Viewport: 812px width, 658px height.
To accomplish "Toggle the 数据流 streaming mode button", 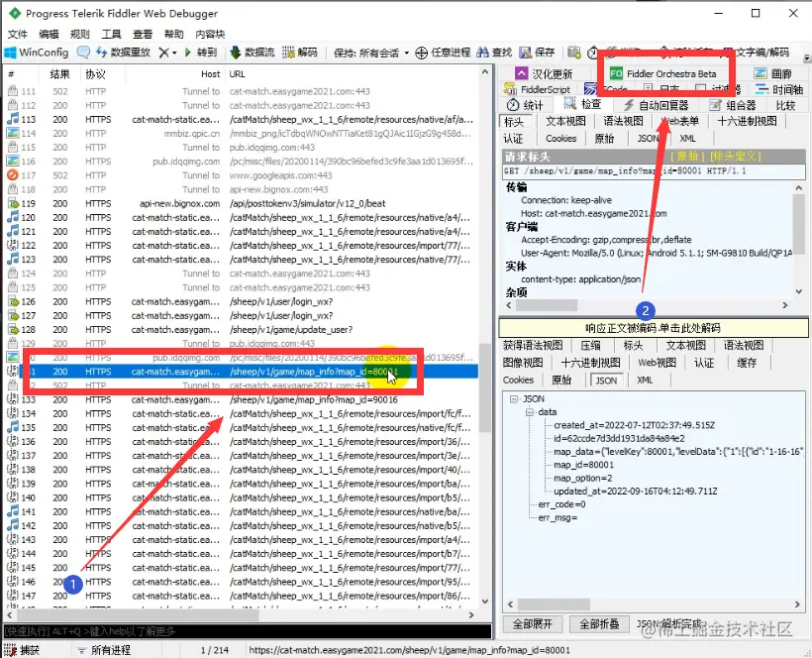I will [253, 53].
